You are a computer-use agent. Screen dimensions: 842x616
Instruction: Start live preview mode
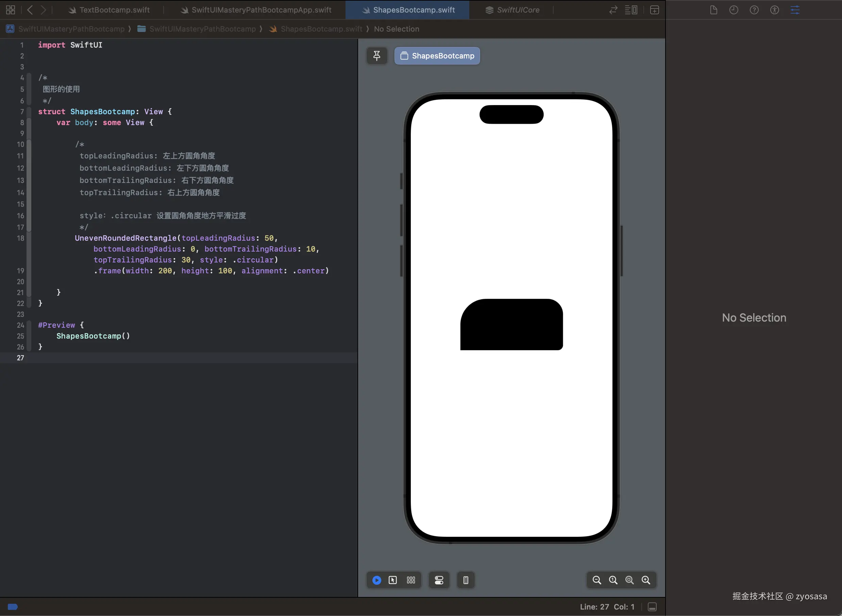pos(377,580)
